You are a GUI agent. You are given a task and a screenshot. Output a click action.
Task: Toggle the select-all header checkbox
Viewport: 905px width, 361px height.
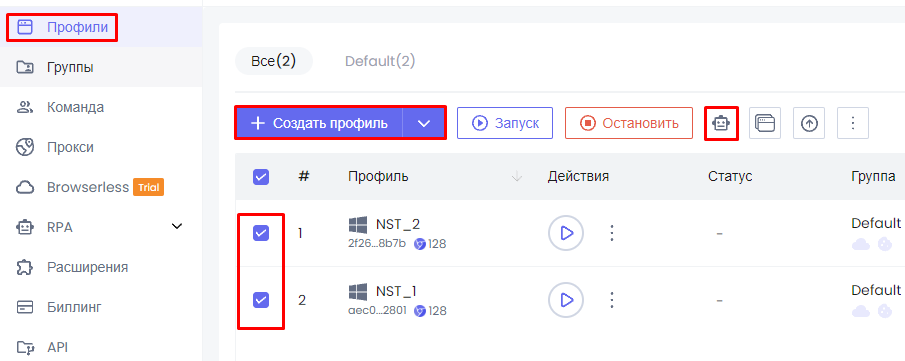(261, 177)
